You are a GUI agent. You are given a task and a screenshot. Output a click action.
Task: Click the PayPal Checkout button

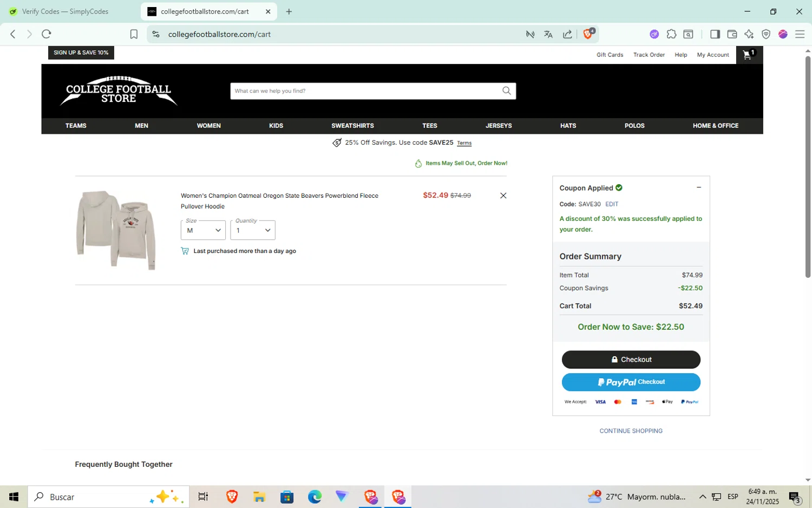tap(631, 382)
